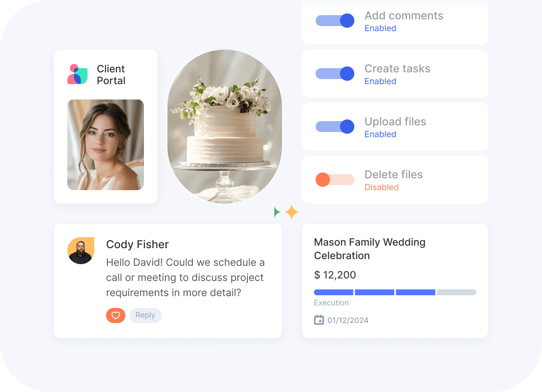The image size is (542, 392).
Task: Click Cody Fisher's avatar
Action: 81,251
